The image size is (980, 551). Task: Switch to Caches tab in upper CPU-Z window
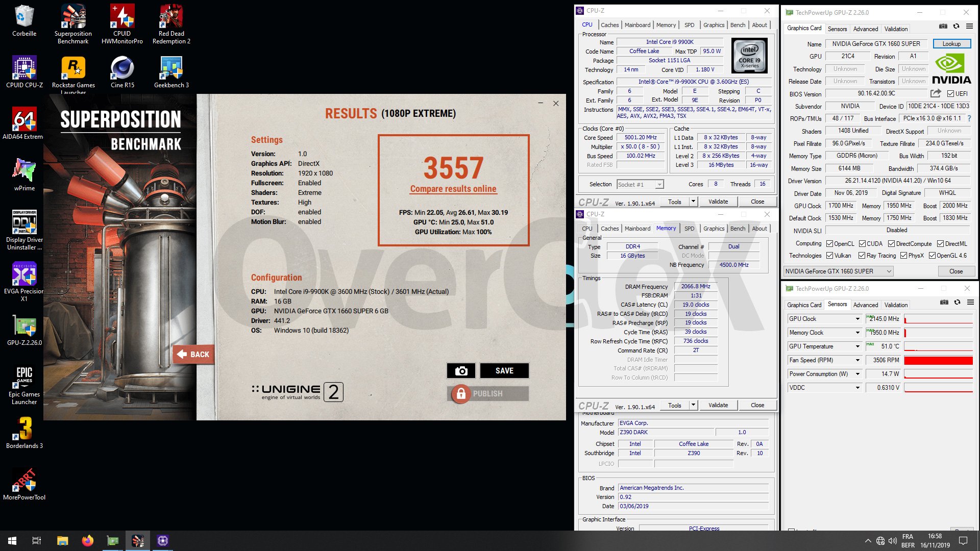point(609,25)
